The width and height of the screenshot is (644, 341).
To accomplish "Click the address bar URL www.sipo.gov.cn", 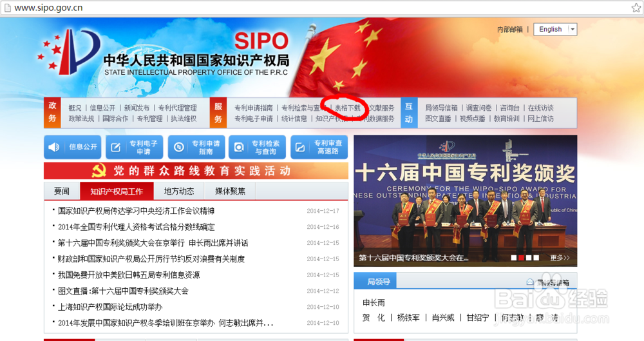I will (x=48, y=8).
